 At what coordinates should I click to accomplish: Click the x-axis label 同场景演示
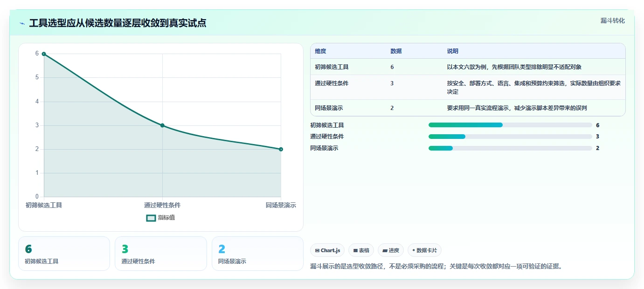(281, 206)
